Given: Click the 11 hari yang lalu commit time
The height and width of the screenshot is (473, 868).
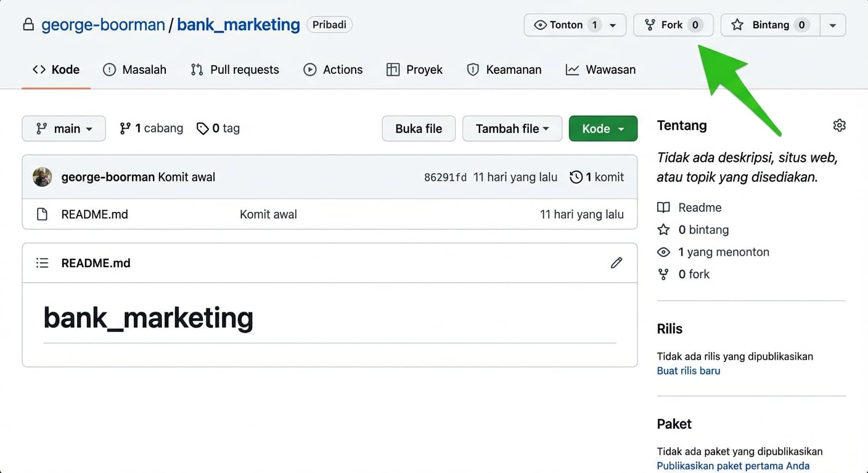Looking at the screenshot, I should pyautogui.click(x=515, y=177).
